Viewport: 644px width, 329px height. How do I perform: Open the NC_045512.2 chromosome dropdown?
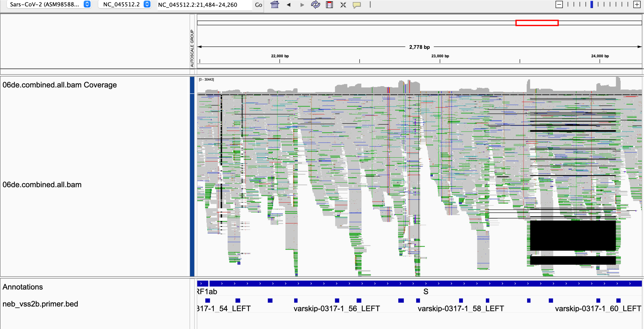[x=125, y=4]
